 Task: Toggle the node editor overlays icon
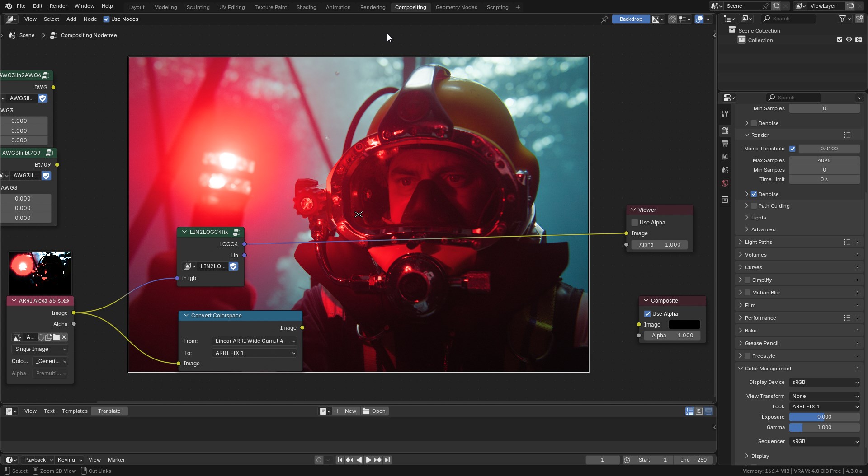(699, 19)
